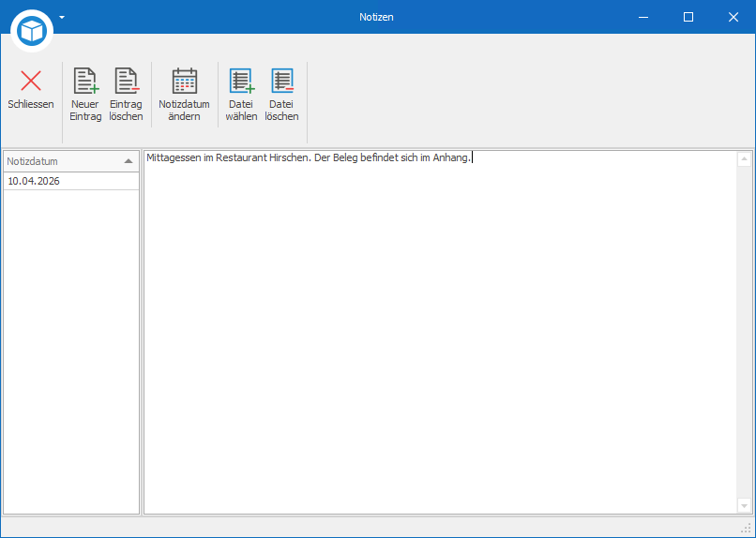Toggle the Notizdatum sort arrow
This screenshot has height=538, width=756.
[129, 161]
